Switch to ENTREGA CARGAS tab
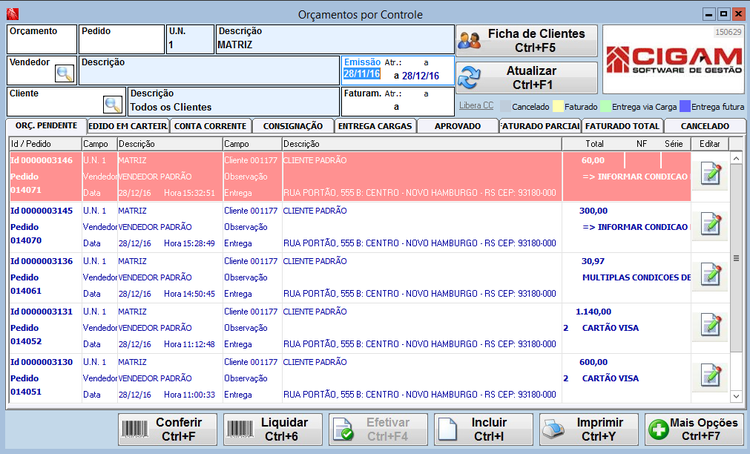 375,126
